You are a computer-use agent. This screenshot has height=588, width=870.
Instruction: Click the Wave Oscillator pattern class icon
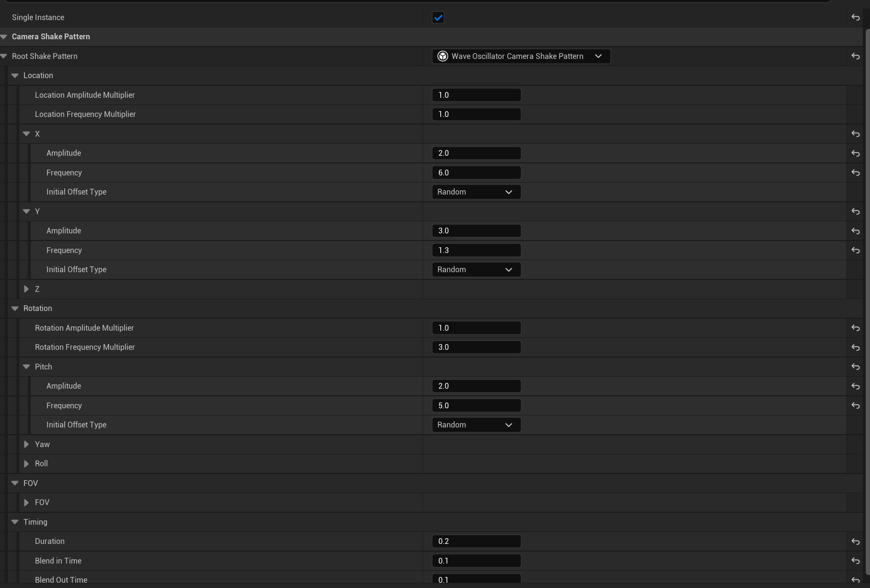[x=443, y=57]
